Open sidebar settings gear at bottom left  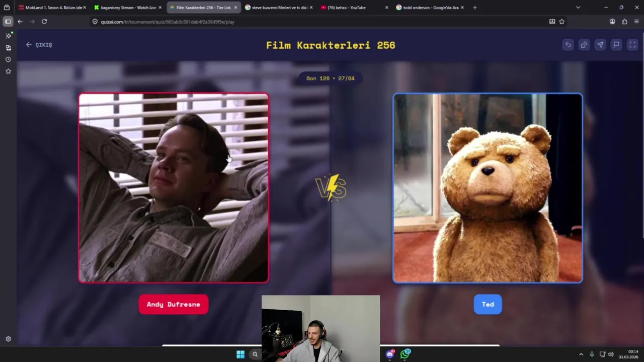tap(8, 339)
